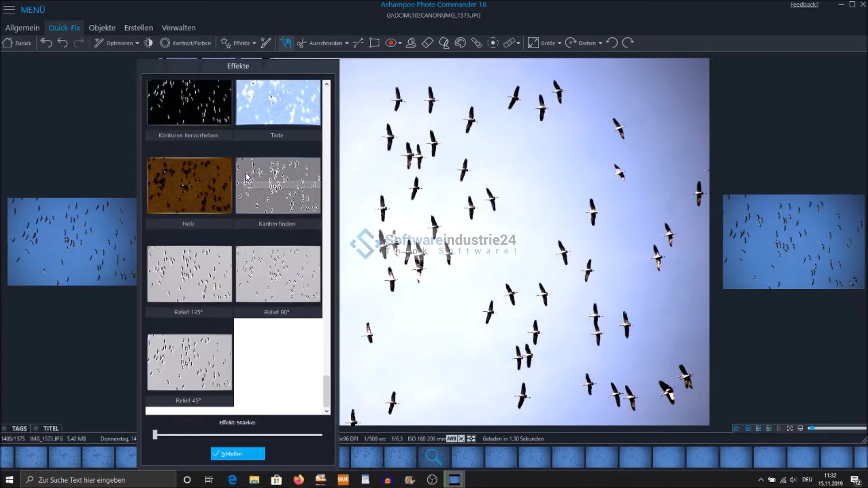Viewport: 868px width, 488px height.
Task: Open the Ausschneiden dropdown arrow
Action: pyautogui.click(x=347, y=43)
